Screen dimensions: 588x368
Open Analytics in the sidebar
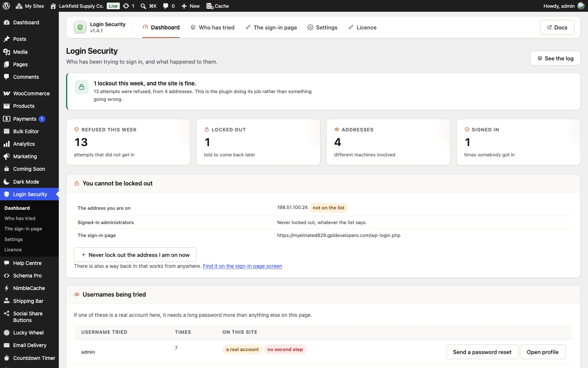point(29,144)
